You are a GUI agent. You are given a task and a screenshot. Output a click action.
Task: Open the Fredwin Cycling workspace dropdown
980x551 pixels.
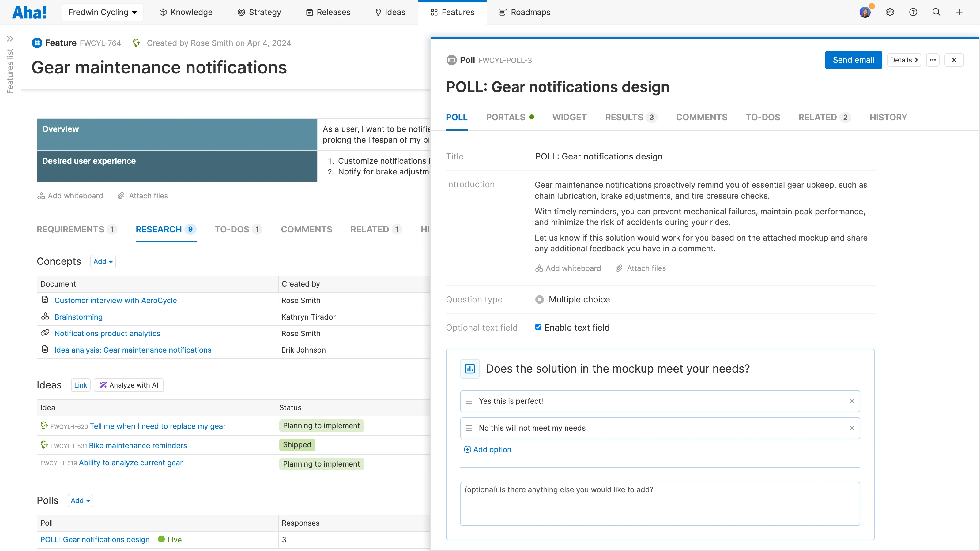coord(102,12)
